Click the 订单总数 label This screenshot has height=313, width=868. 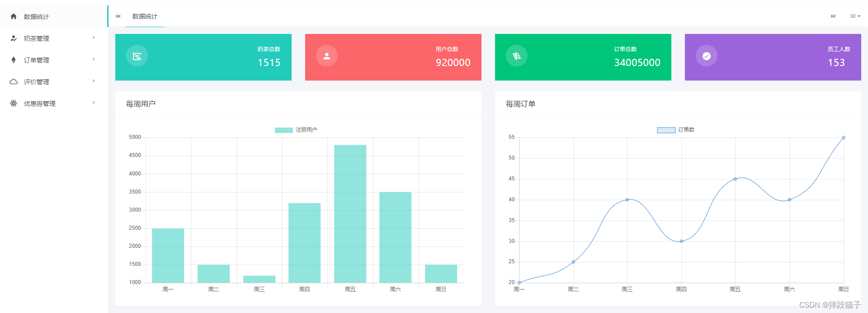click(x=625, y=49)
